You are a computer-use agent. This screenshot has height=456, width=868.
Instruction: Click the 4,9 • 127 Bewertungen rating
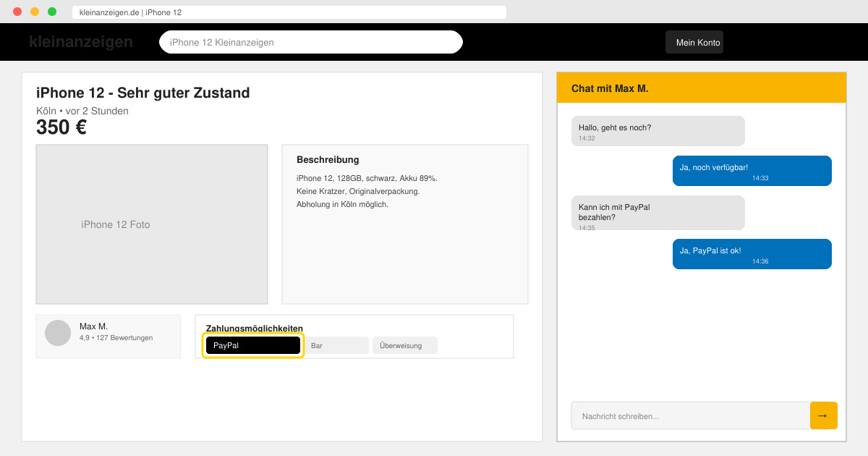coord(116,337)
